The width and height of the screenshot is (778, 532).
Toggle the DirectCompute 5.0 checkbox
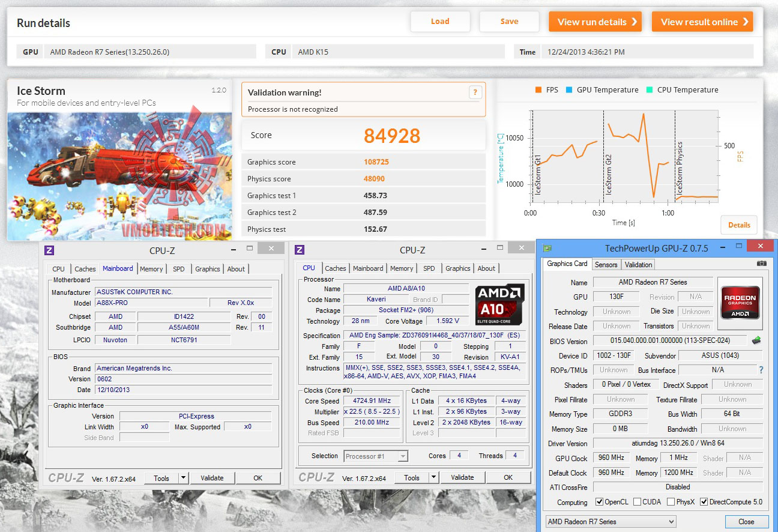point(704,502)
